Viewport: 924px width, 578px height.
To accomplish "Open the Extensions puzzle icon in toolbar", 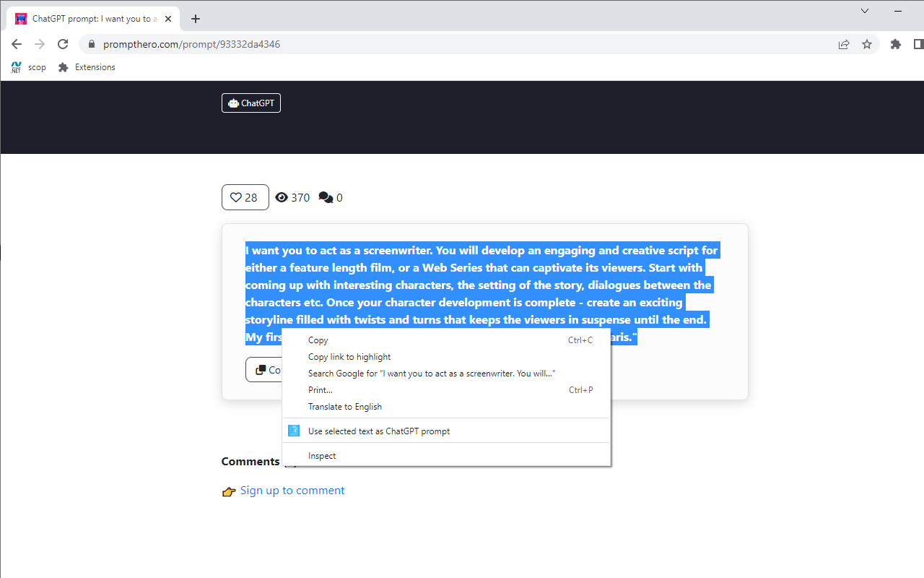I will click(x=896, y=44).
